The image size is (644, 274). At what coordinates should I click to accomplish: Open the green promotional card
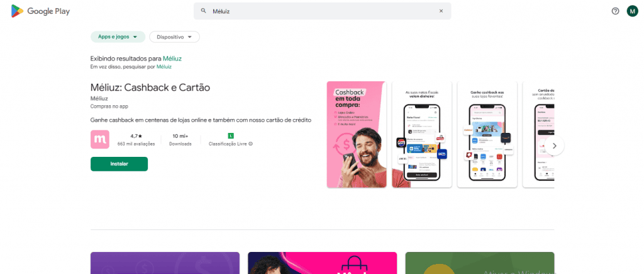click(x=480, y=263)
